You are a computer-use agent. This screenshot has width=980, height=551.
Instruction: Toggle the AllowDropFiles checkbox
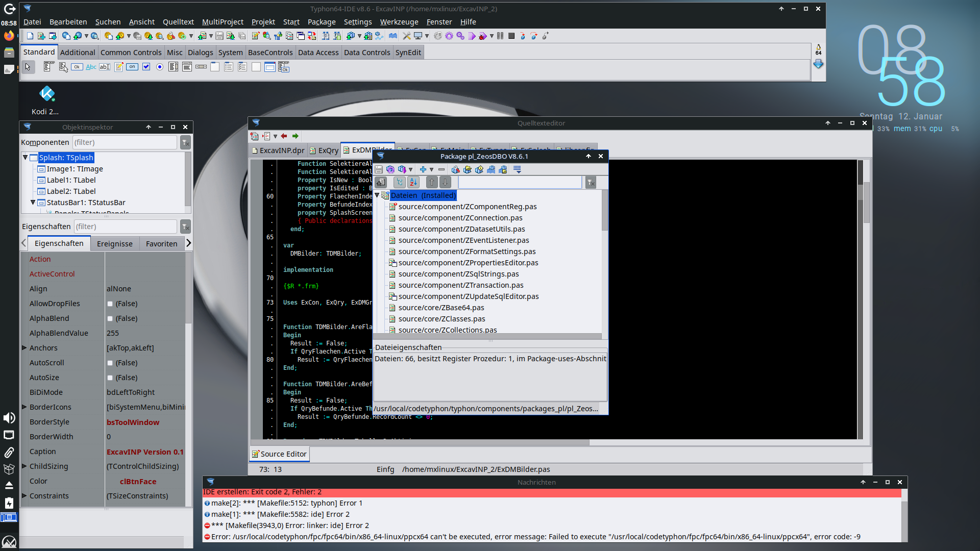(110, 304)
